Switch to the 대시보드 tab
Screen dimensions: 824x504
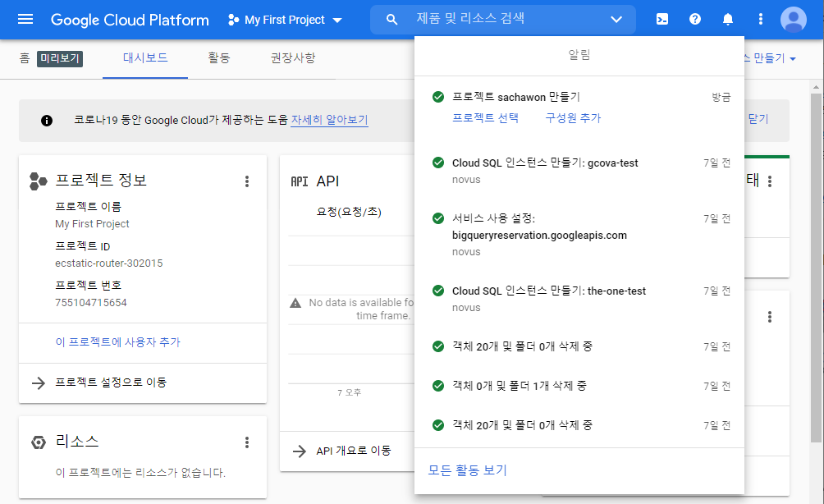click(x=145, y=57)
